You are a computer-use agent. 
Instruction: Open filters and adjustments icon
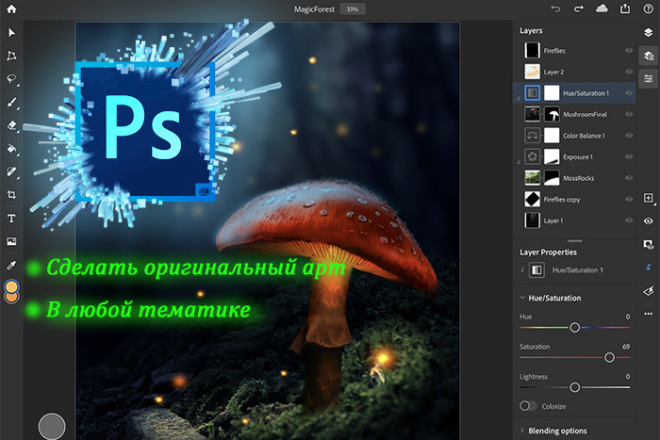(648, 291)
